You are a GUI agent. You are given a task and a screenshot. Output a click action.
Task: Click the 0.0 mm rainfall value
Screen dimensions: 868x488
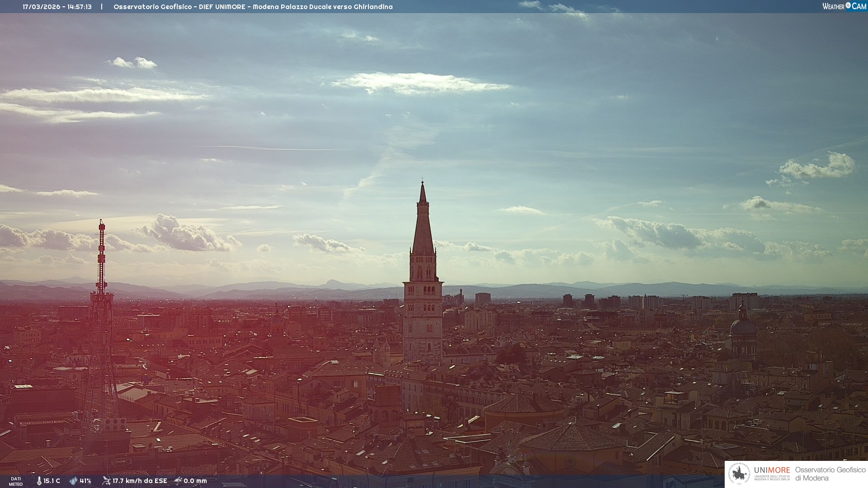pos(195,481)
